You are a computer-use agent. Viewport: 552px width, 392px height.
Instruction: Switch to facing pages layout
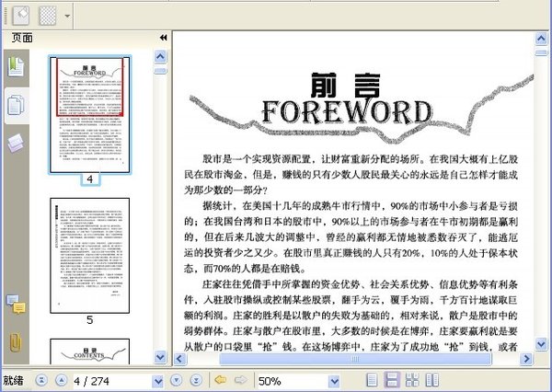coord(432,380)
